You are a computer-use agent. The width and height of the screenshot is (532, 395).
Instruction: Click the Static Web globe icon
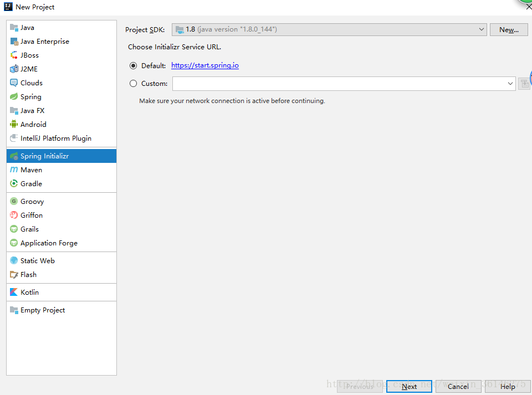pyautogui.click(x=14, y=261)
